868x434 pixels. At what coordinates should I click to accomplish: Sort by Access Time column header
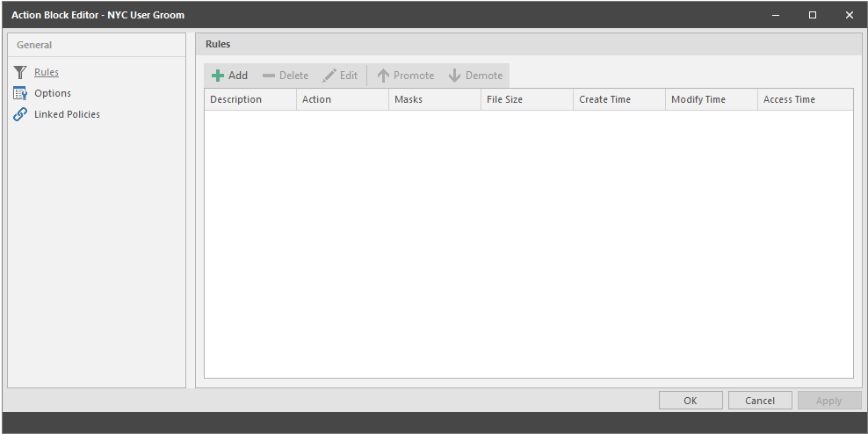(x=806, y=99)
